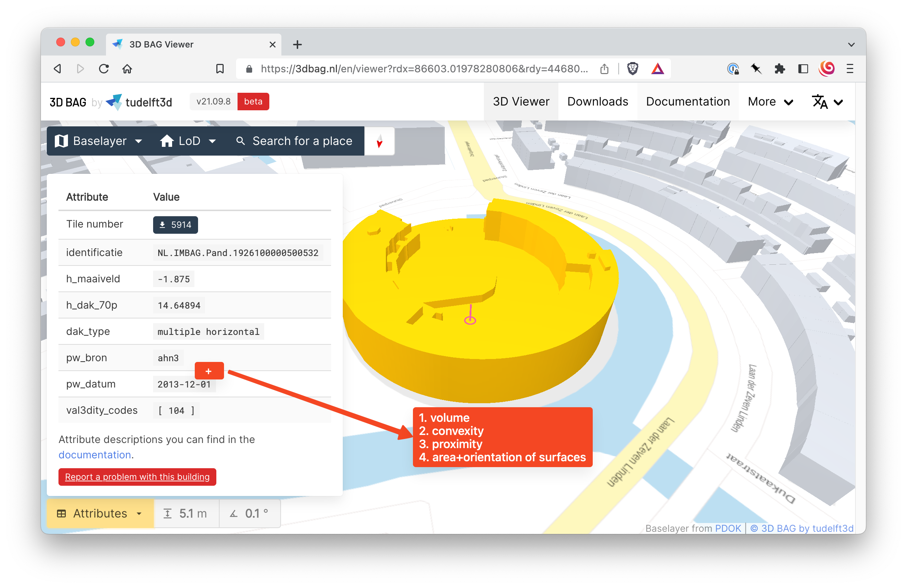Open the Documentation nav item
This screenshot has width=907, height=588.
click(x=688, y=102)
